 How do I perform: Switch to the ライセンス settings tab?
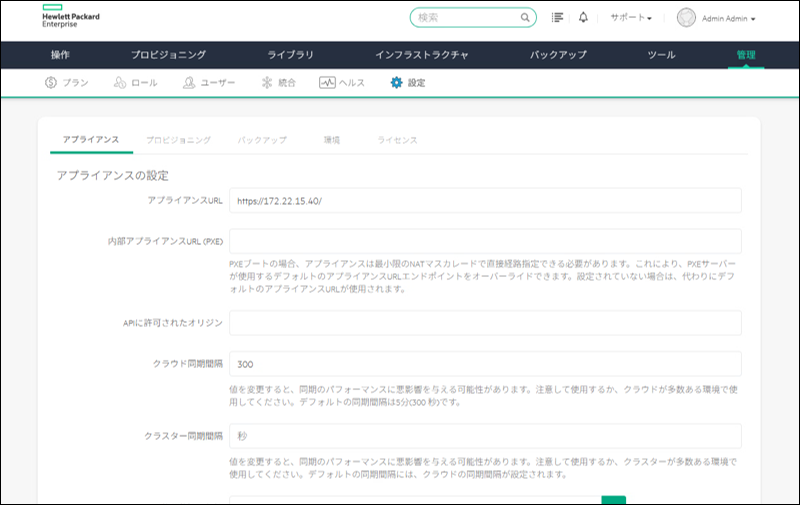coord(397,140)
